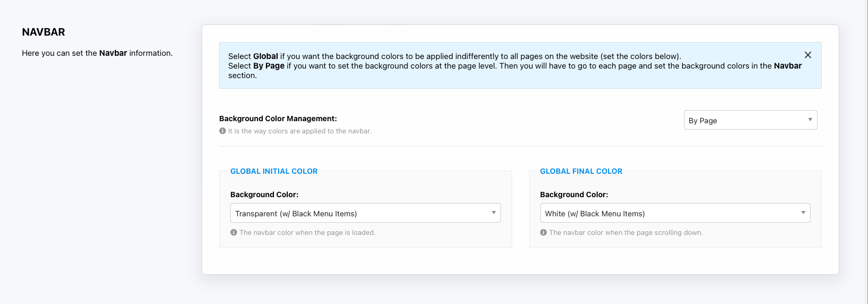Click the arrow on the Transparent color select

pos(494,213)
